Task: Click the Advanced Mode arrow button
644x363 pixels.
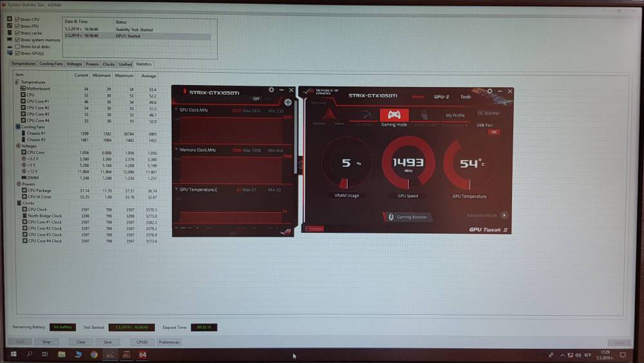Action: 504,215
